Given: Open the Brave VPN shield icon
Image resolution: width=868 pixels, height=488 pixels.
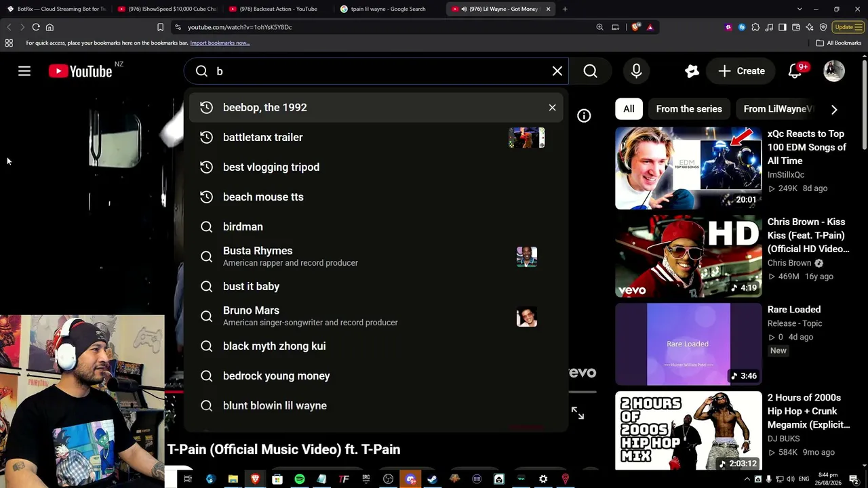Looking at the screenshot, I should [x=823, y=27].
